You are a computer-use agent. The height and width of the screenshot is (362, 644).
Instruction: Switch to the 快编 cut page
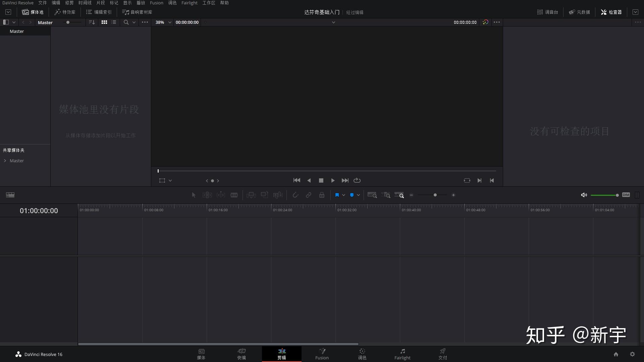click(241, 354)
